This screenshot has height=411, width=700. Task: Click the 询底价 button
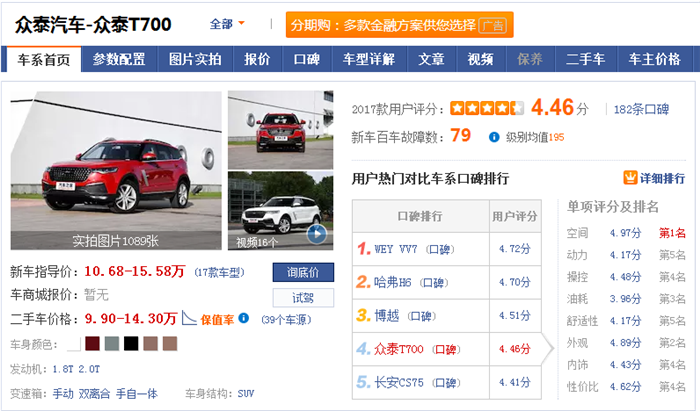click(x=303, y=272)
